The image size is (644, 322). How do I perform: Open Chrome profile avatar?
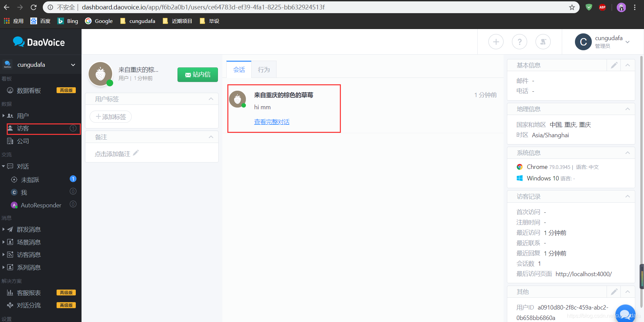(621, 7)
